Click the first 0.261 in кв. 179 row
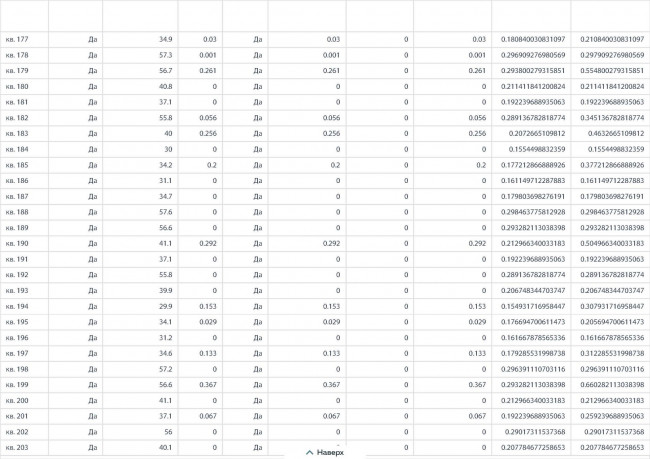This screenshot has width=650, height=459. coord(208,71)
